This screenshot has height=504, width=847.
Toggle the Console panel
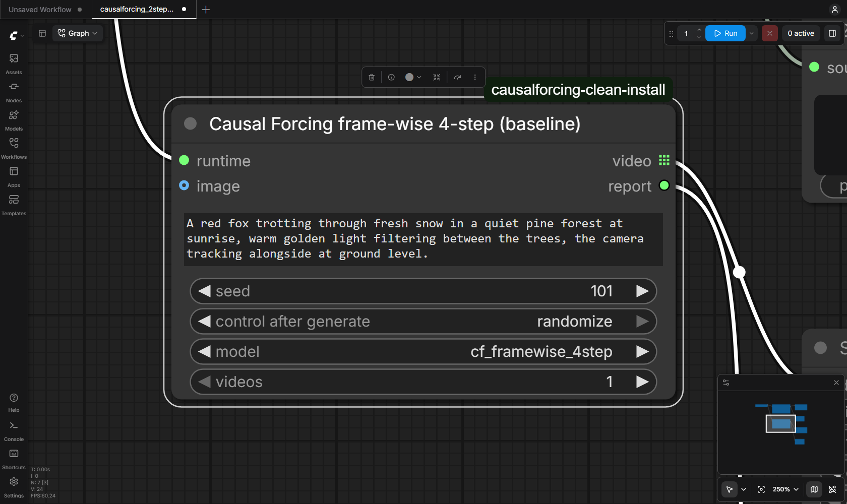(x=14, y=431)
